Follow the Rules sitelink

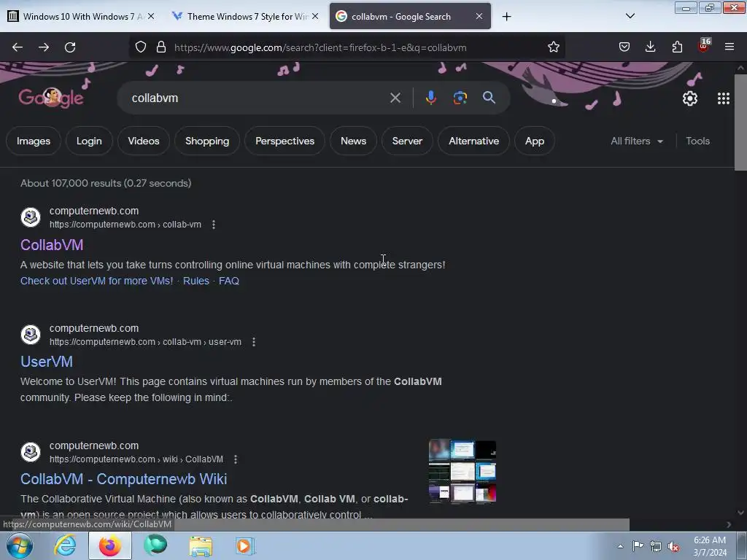click(x=196, y=281)
